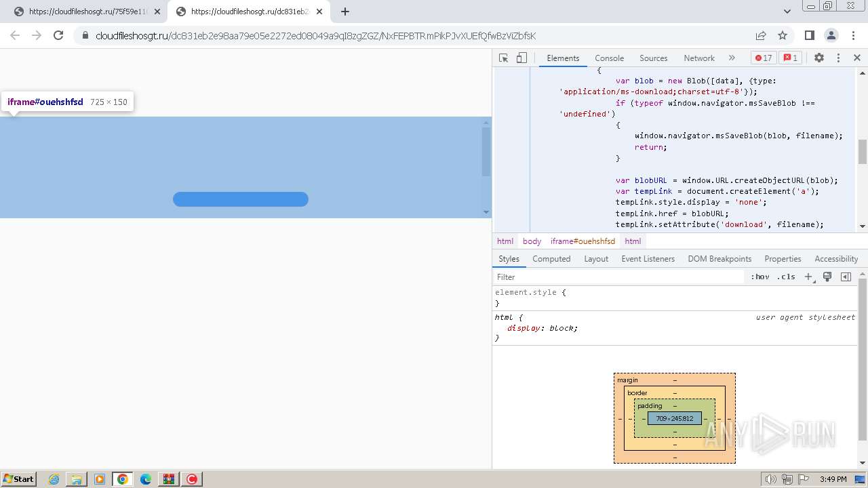The width and height of the screenshot is (868, 488).
Task: Open the Accessibility pane tab
Action: point(836,259)
